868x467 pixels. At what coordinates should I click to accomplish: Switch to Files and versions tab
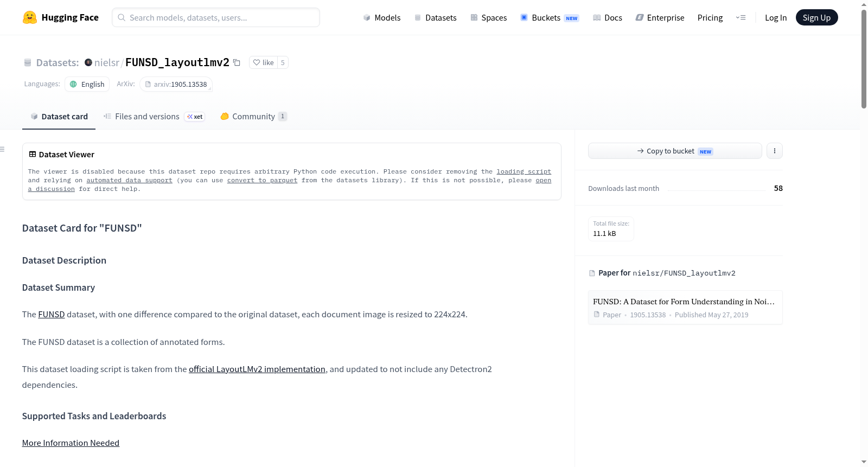154,116
